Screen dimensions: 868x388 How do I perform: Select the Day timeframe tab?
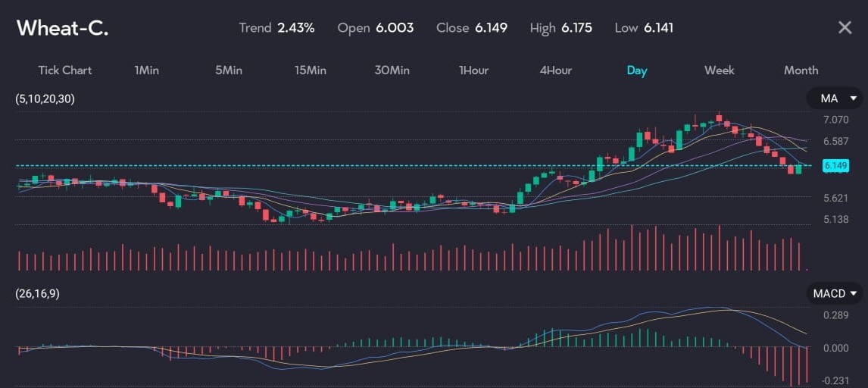coord(636,70)
